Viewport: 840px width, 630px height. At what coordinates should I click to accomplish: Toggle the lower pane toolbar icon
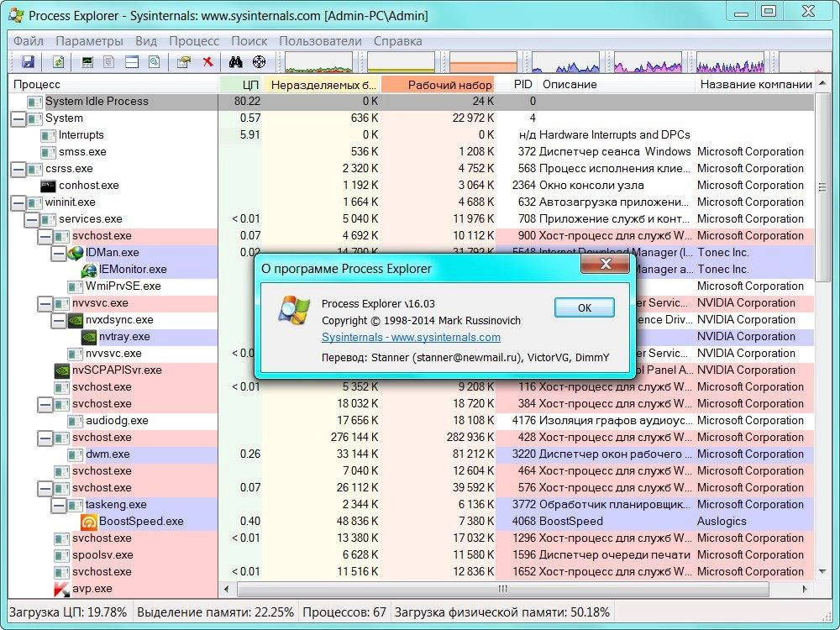(132, 62)
